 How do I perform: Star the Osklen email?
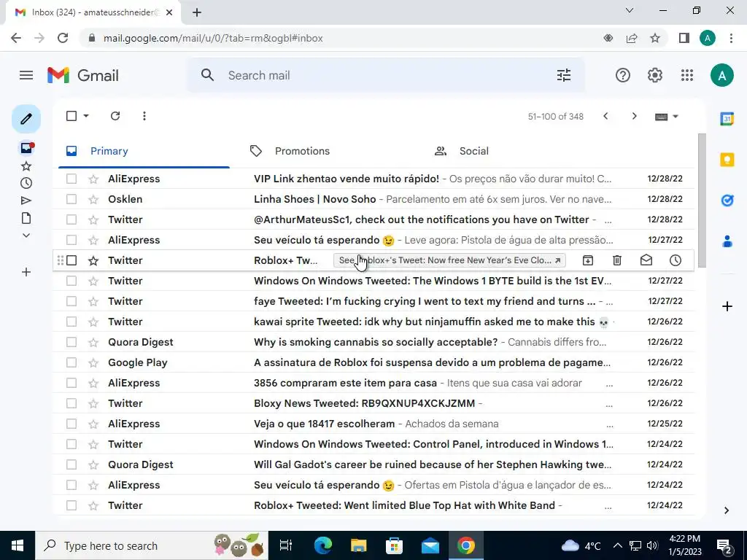[x=93, y=199]
